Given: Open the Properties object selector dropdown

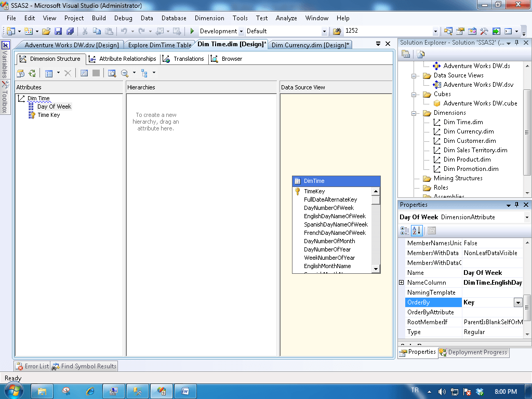Looking at the screenshot, I should [x=527, y=217].
